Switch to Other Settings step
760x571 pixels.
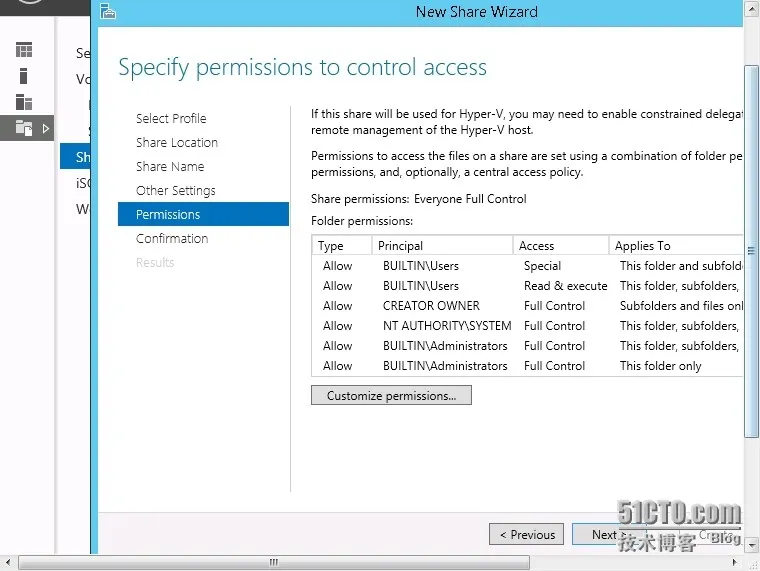click(x=175, y=190)
